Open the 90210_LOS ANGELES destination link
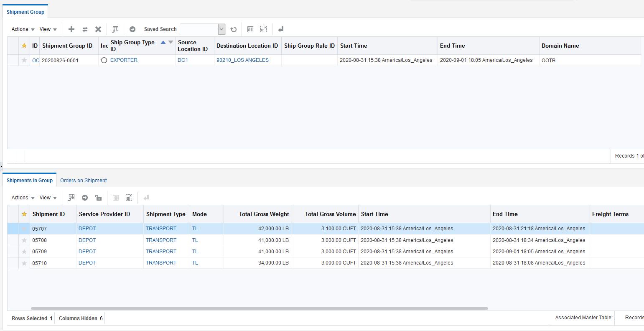Viewport: 644px width, 331px height. (242, 60)
